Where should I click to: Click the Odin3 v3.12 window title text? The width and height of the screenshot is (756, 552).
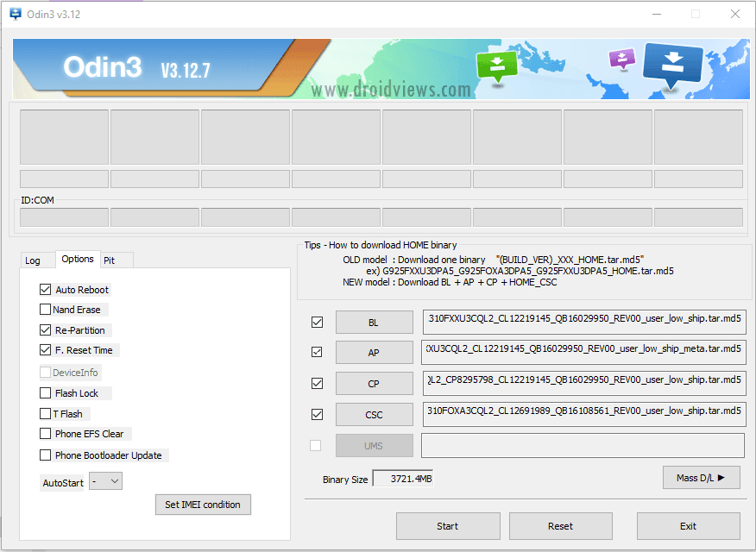click(x=54, y=15)
